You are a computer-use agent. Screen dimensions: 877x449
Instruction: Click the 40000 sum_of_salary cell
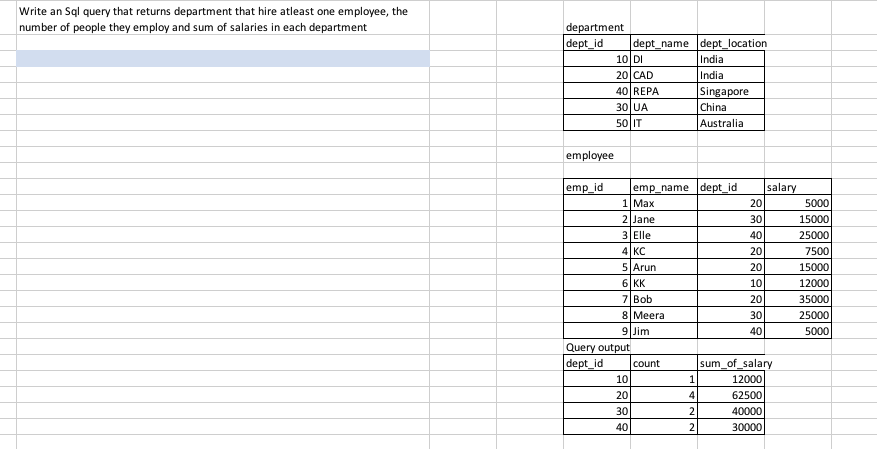731,412
